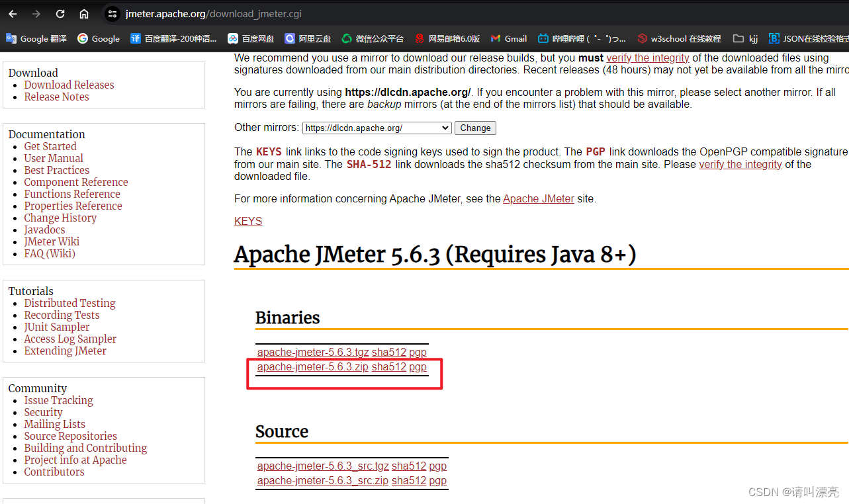The image size is (849, 504).
Task: Open the JUnit Sampler tutorial
Action: click(57, 327)
